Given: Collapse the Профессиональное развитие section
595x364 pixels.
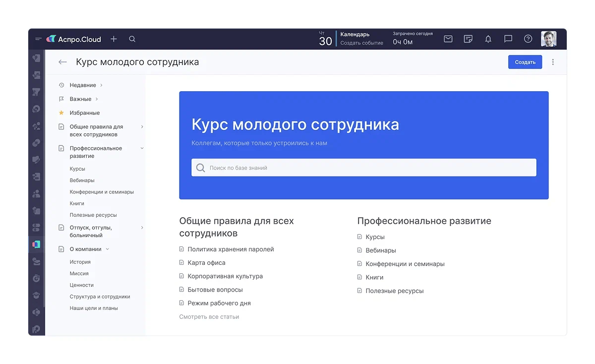Looking at the screenshot, I should click(x=142, y=148).
